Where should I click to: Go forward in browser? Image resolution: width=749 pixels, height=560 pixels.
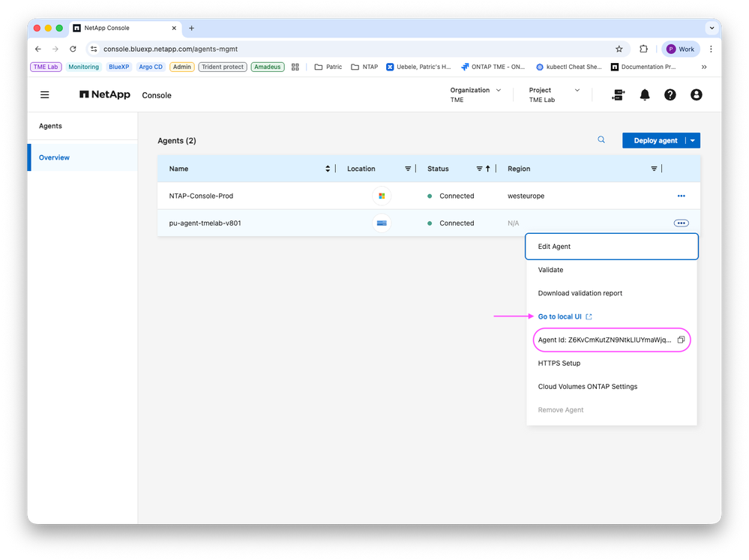tap(55, 49)
